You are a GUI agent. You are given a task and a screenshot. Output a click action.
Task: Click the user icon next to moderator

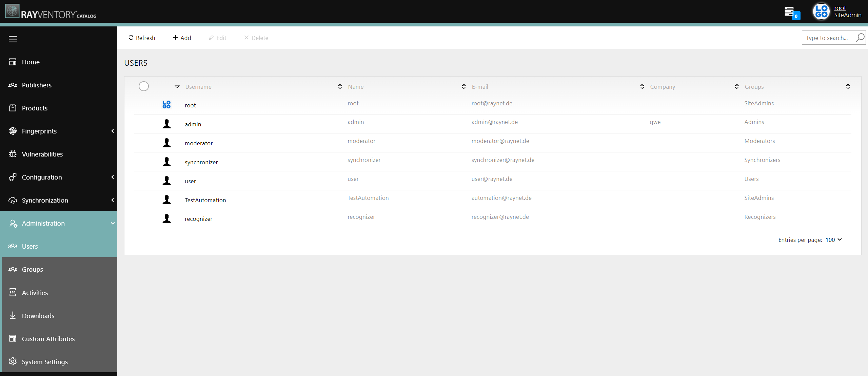(166, 143)
